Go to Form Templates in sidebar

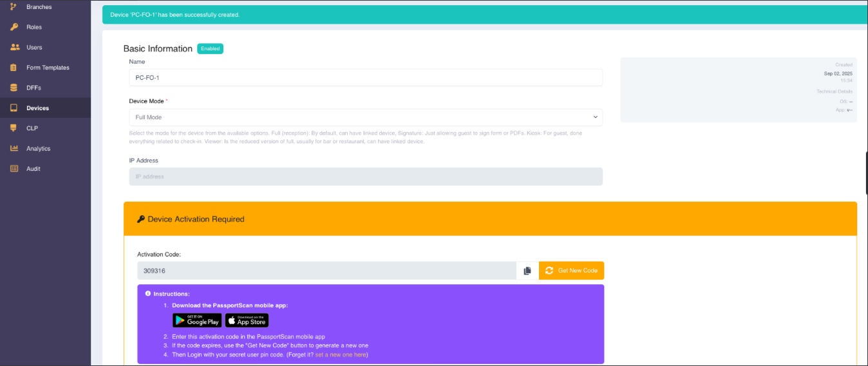(x=48, y=68)
